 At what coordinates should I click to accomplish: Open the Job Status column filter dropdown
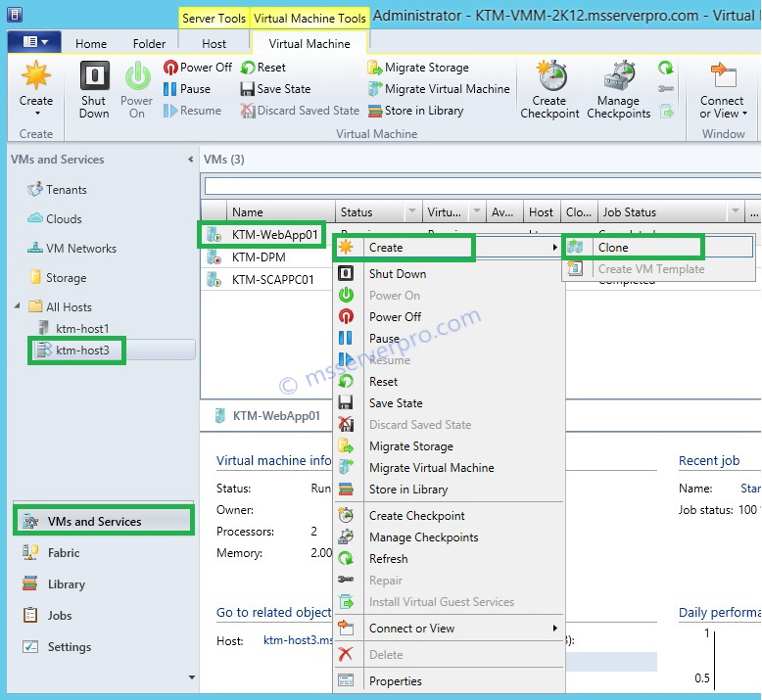736,210
